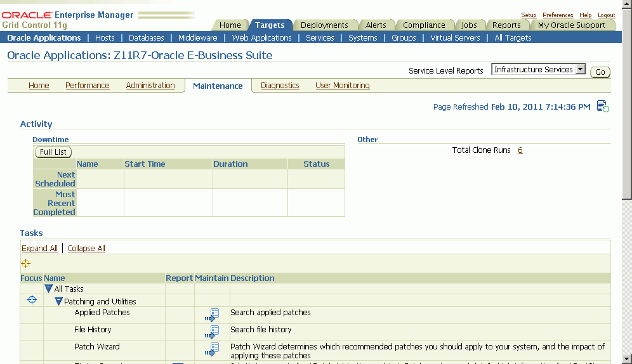Switch to the Alerts tab
This screenshot has width=632, height=364.
click(x=376, y=25)
